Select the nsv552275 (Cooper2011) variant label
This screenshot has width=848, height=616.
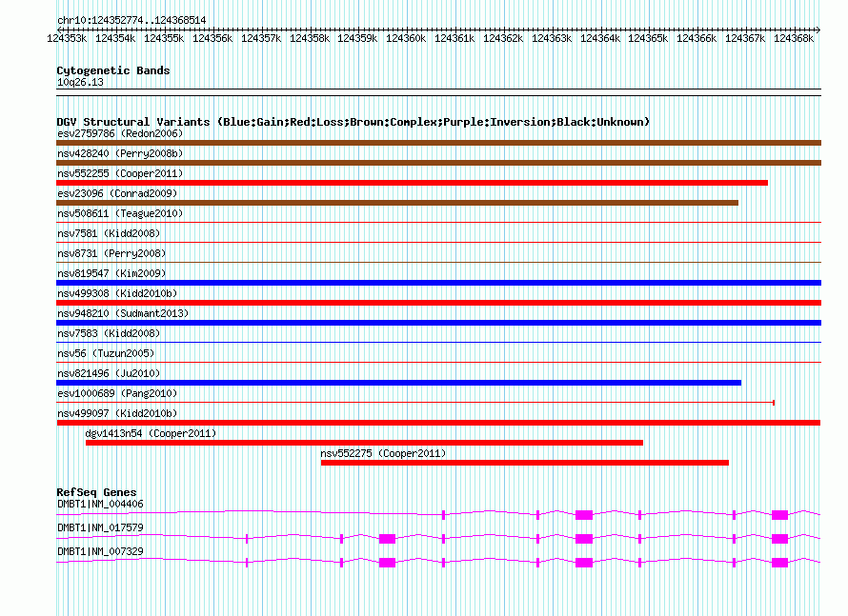(383, 453)
